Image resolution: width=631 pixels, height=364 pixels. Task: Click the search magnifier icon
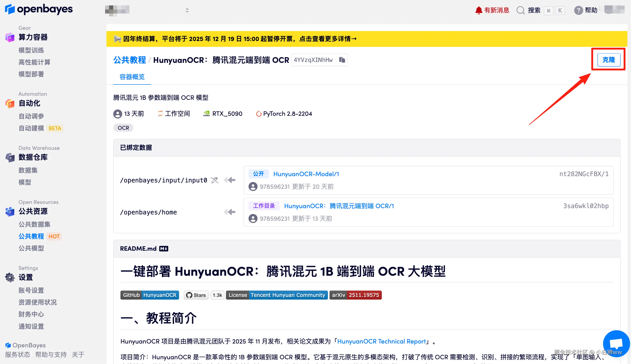520,10
